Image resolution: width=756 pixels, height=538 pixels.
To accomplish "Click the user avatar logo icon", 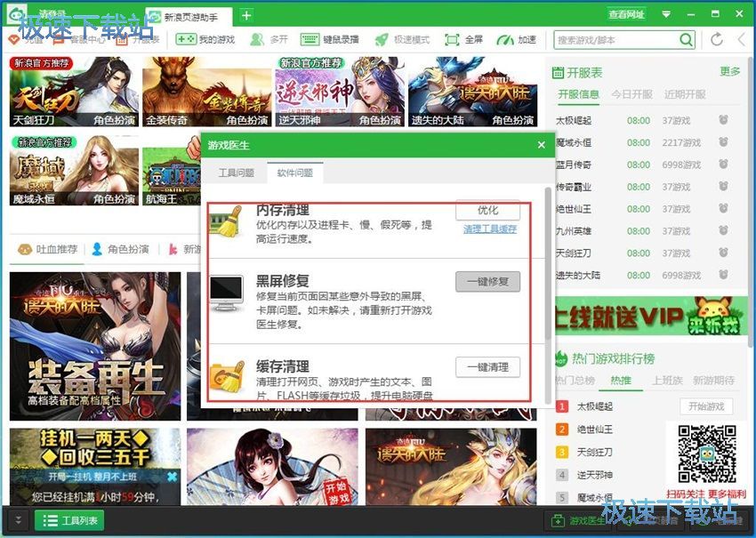I will pyautogui.click(x=16, y=13).
